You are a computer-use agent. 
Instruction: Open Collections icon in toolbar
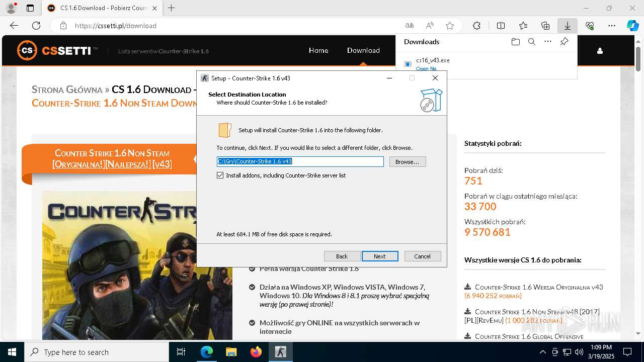point(545,26)
